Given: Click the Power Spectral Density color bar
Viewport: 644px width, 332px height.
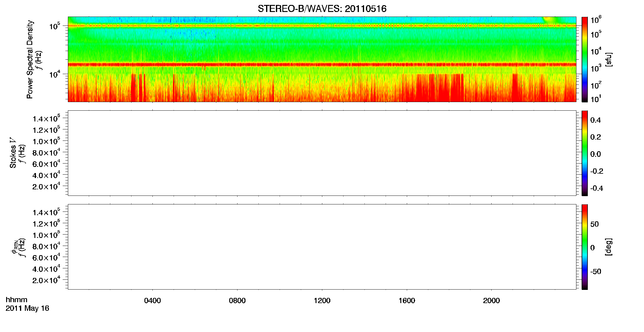Looking at the screenshot, I should [x=584, y=59].
